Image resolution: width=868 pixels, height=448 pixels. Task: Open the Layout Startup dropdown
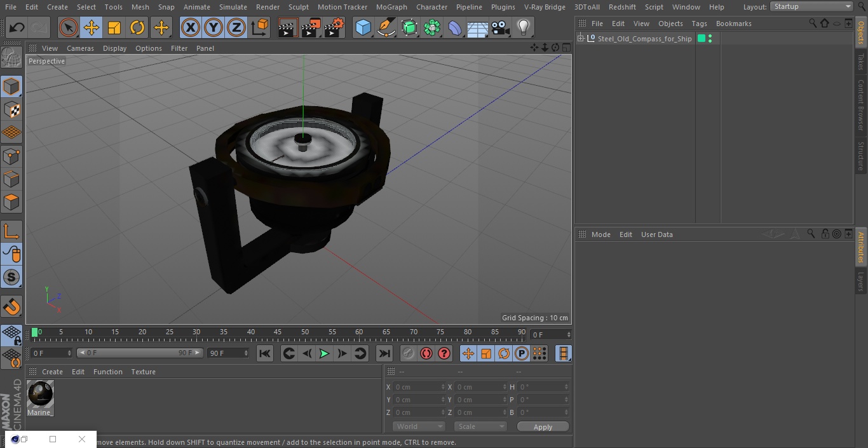tap(811, 6)
